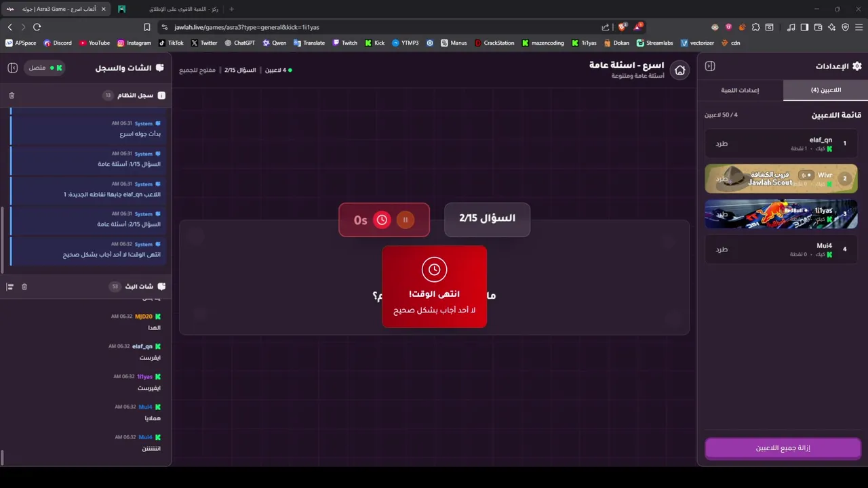Viewport: 868px width, 488px height.
Task: Bookmark this page icon
Action: [x=146, y=27]
